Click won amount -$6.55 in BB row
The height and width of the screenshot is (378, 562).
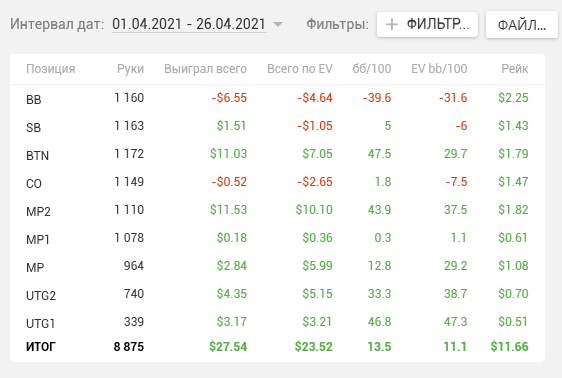229,97
